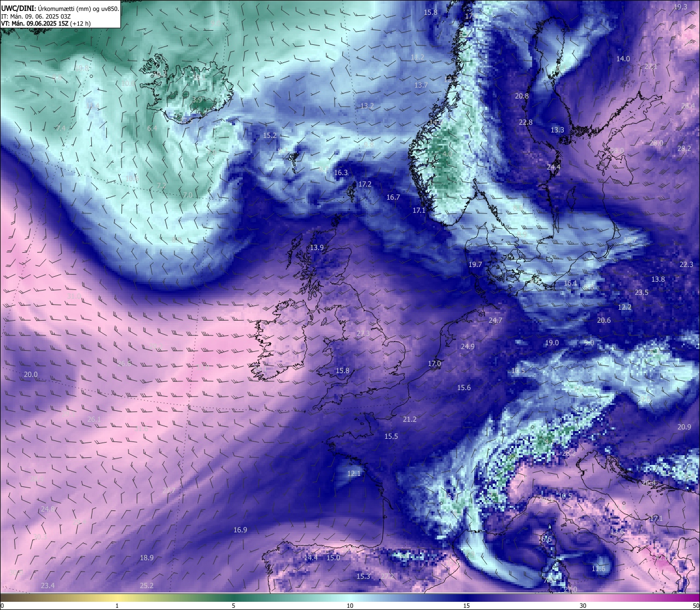Click the legend tick labeled 5
The image size is (700, 610).
point(234,606)
